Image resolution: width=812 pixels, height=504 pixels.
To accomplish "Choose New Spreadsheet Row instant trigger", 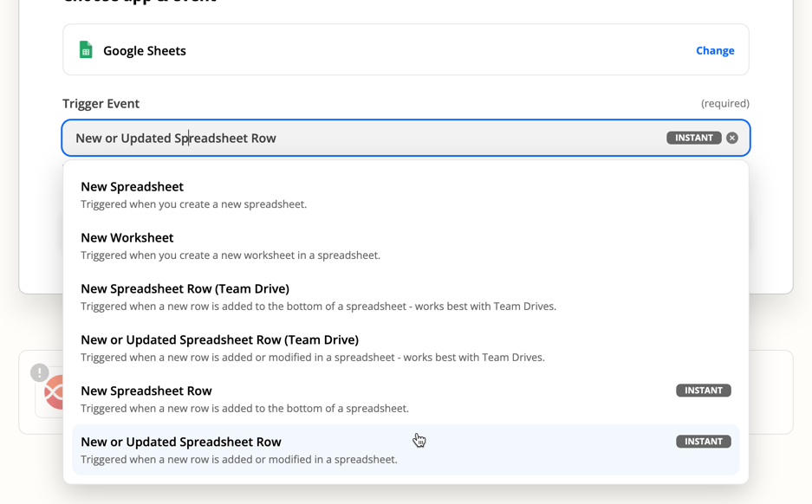I will (x=406, y=399).
